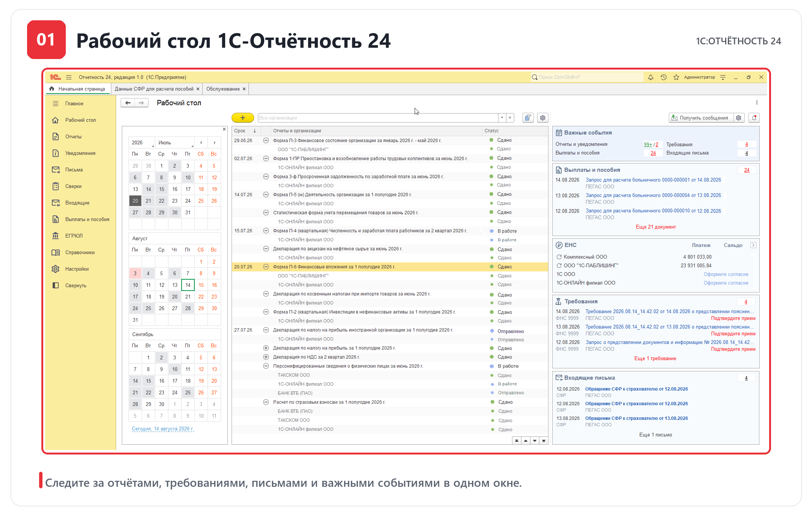Clear the organization filter field
The image size is (812, 515).
[510, 118]
